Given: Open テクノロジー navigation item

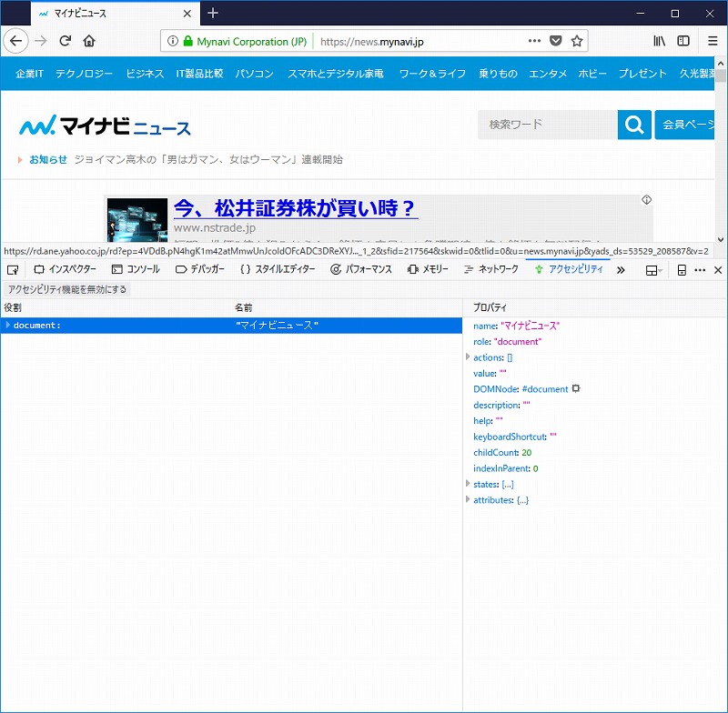Looking at the screenshot, I should (84, 74).
